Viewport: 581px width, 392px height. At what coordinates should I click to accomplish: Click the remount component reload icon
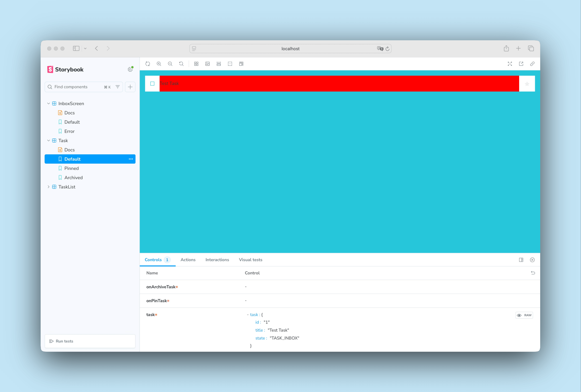click(x=148, y=64)
